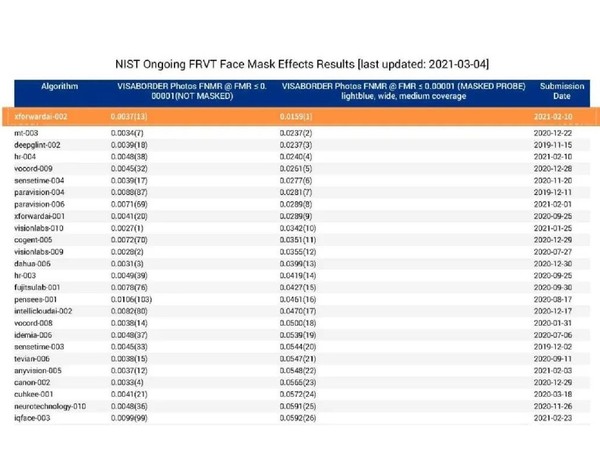Select the visionlabs-010 algorithm name

coord(40,228)
